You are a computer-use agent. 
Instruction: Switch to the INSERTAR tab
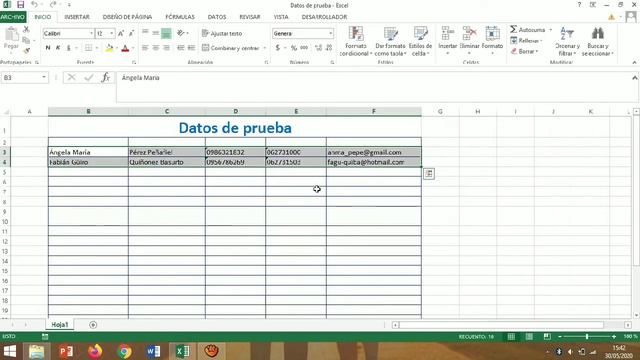77,17
